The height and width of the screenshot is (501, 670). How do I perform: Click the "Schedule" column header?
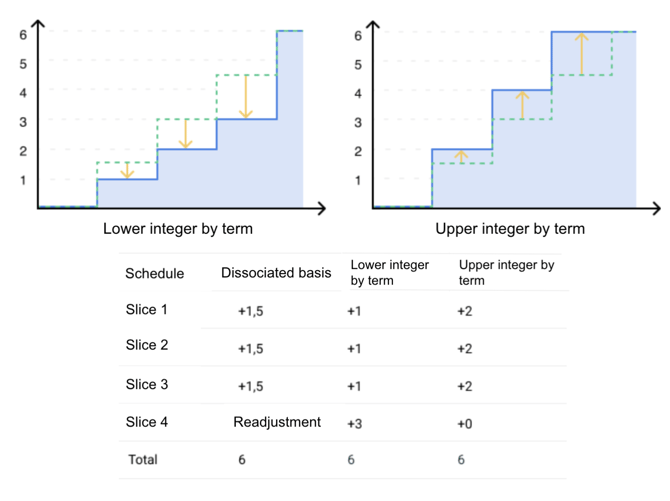pyautogui.click(x=154, y=274)
